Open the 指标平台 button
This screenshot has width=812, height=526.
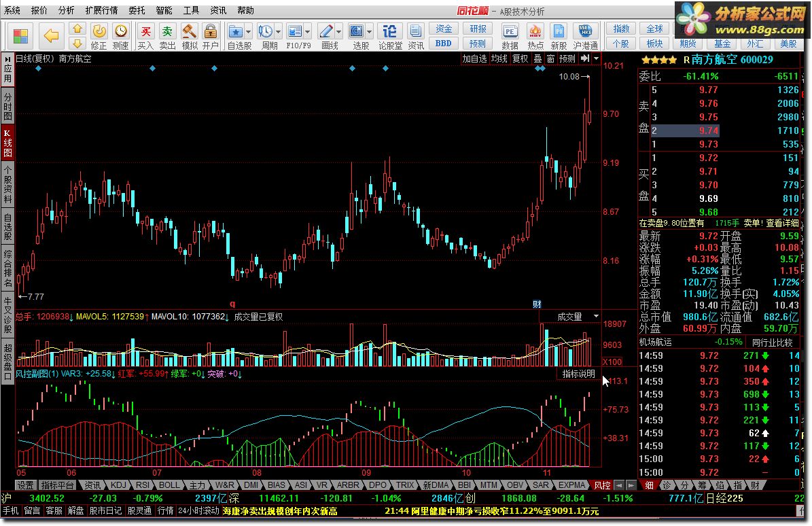click(58, 485)
